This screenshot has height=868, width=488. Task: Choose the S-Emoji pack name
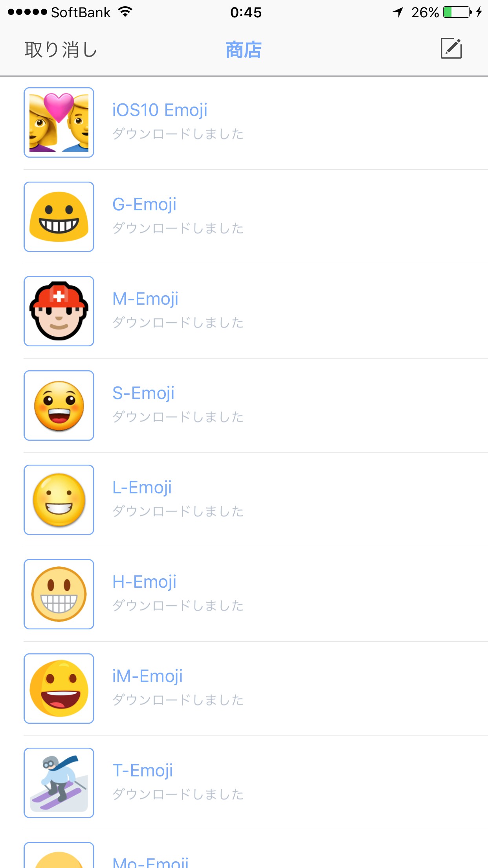(143, 393)
